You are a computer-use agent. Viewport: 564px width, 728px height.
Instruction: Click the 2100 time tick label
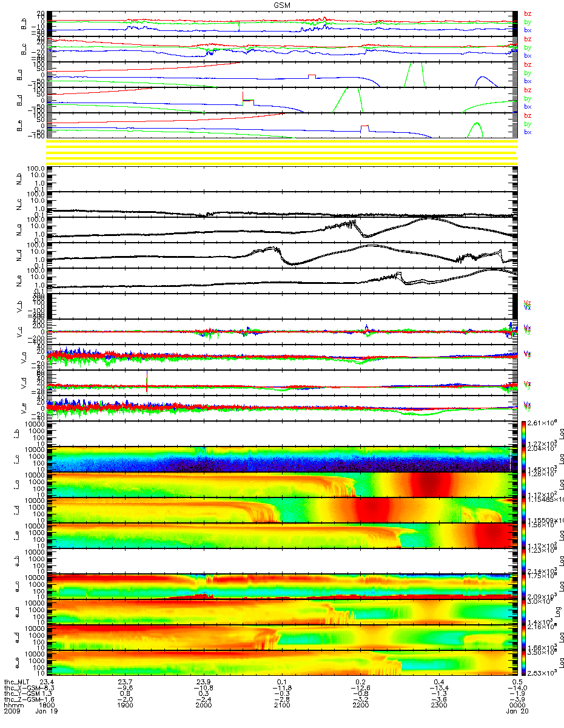coord(282,705)
